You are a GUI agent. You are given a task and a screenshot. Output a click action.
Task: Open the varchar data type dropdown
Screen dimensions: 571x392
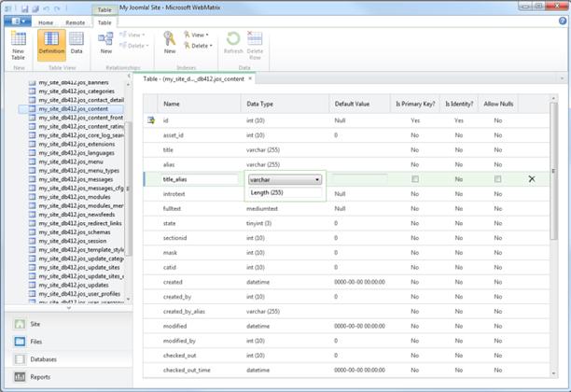point(285,179)
